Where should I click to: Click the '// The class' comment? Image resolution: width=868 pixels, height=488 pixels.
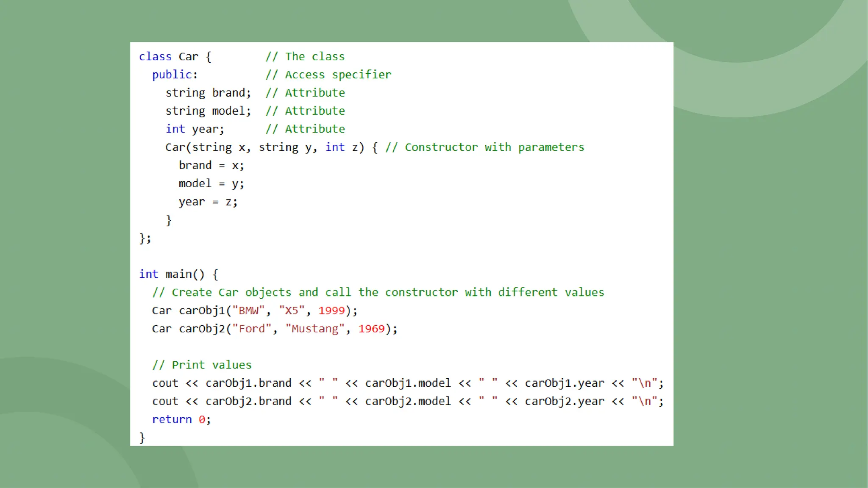pos(305,56)
